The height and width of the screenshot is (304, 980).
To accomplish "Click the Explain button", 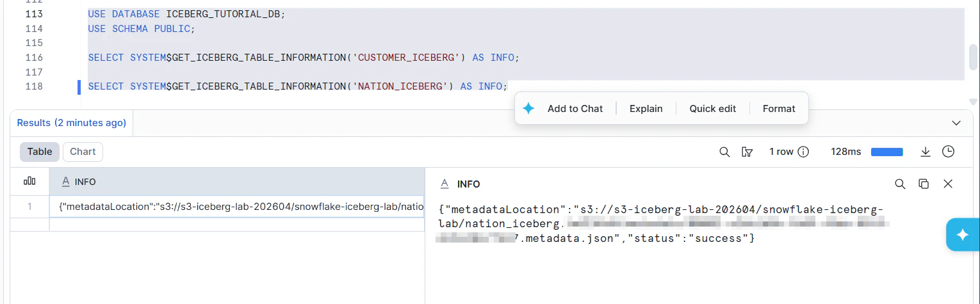I will click(646, 109).
